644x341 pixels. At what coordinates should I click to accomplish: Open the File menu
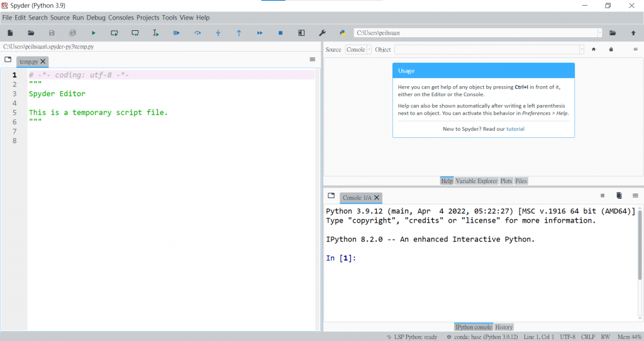pyautogui.click(x=7, y=18)
